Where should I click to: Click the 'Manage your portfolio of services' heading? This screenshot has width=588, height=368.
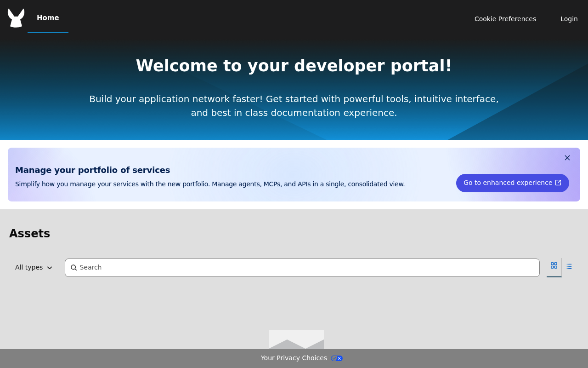click(x=93, y=170)
